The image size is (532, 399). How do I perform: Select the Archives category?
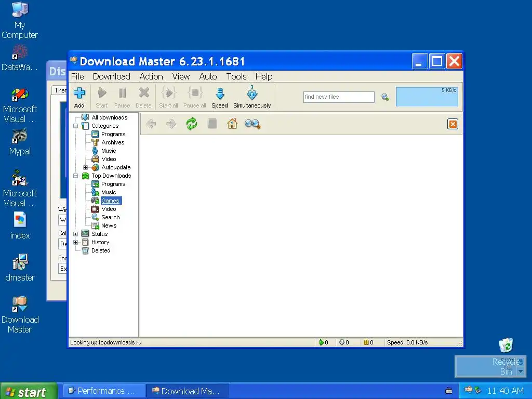point(113,142)
